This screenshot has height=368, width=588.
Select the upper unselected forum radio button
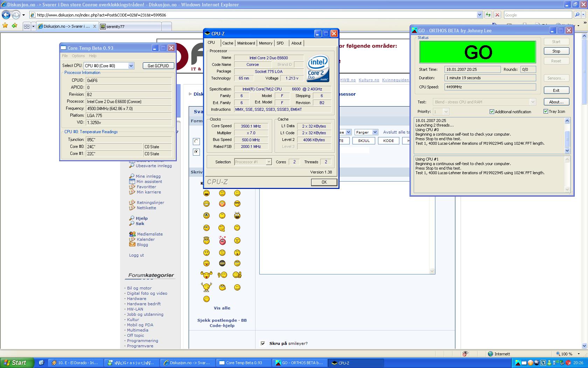point(196,141)
